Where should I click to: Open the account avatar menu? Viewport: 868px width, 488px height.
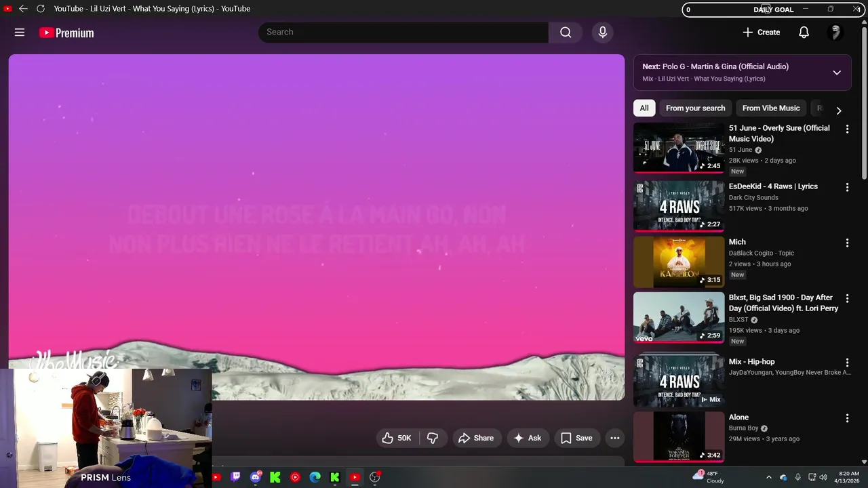(835, 33)
